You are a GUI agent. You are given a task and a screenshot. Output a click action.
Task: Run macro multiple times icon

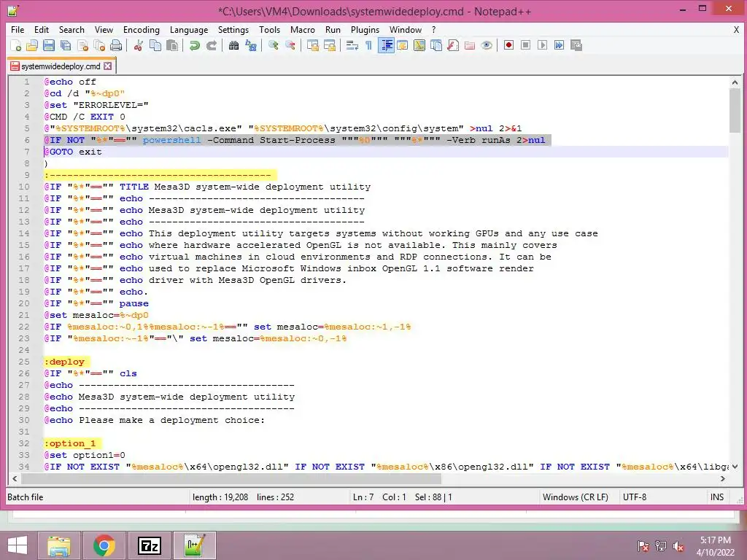click(559, 45)
